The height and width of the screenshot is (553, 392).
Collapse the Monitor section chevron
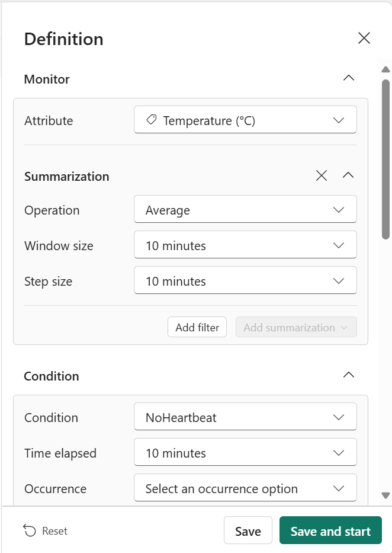coord(348,78)
